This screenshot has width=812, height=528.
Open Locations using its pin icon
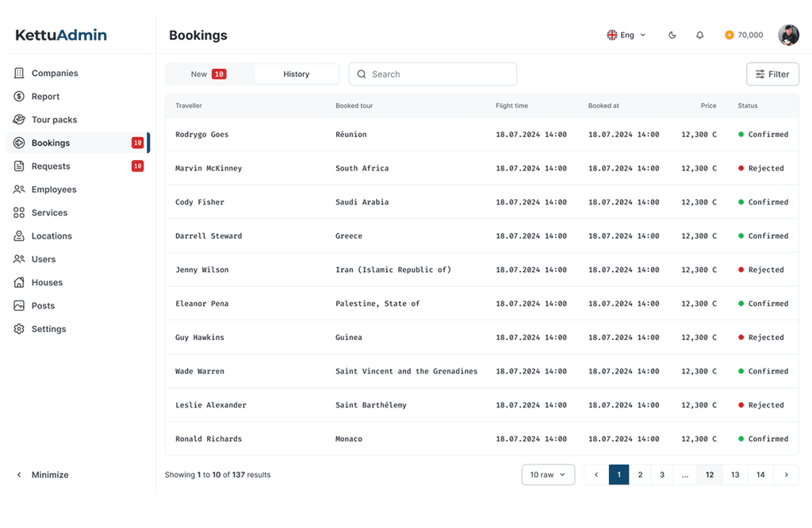pyautogui.click(x=19, y=236)
